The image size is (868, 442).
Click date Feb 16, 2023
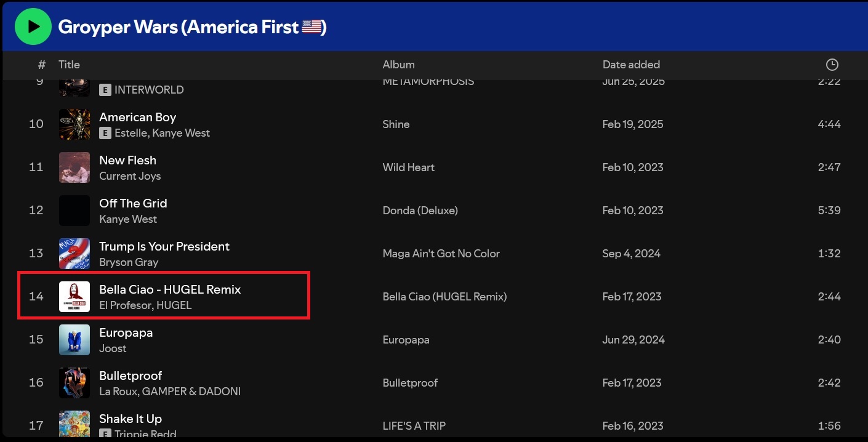coord(633,426)
